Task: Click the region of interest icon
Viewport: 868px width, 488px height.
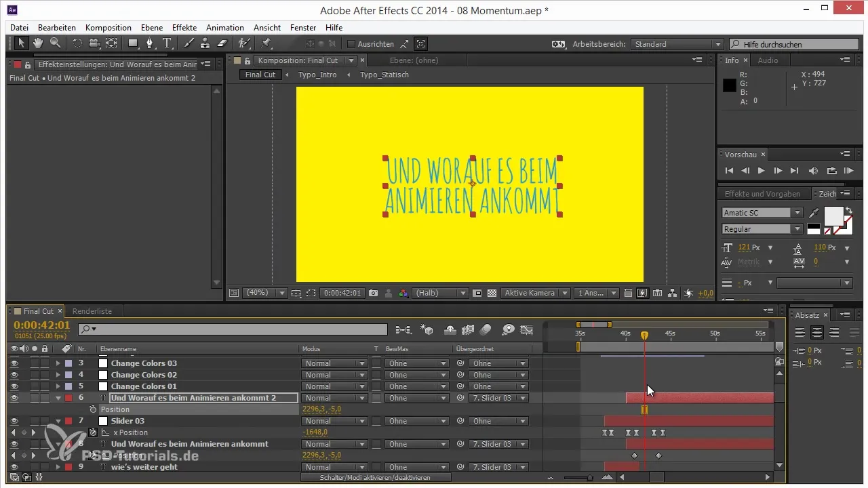Action: (311, 293)
